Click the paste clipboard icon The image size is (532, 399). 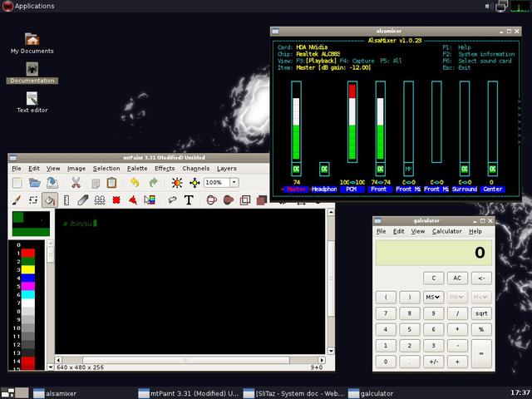111,183
